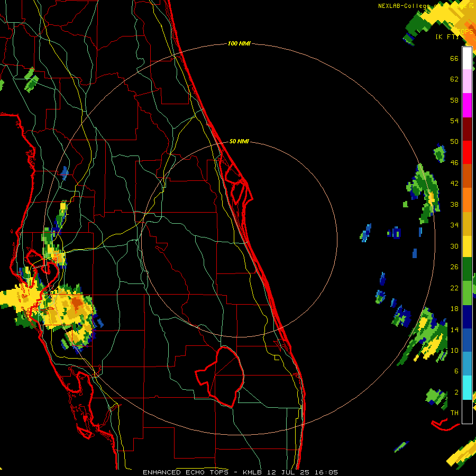Select the medium blue legend swatch
Image resolution: width=476 pixels, height=476 pixels.
pyautogui.click(x=467, y=340)
